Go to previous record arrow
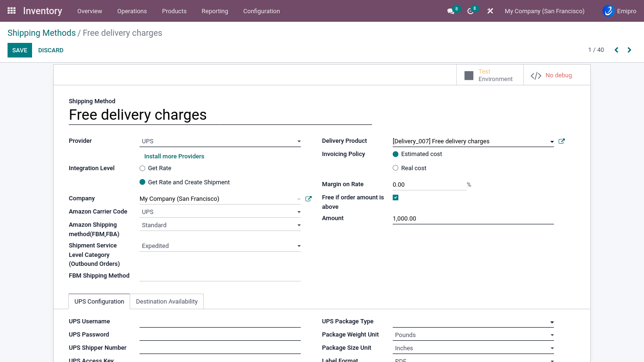 [x=616, y=50]
